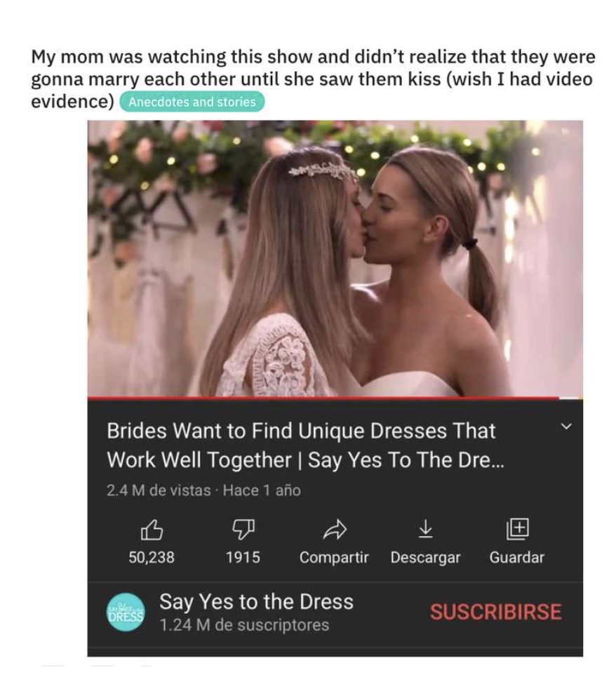Tap the Descargar download arrow icon
The width and height of the screenshot is (616, 675).
point(425,530)
